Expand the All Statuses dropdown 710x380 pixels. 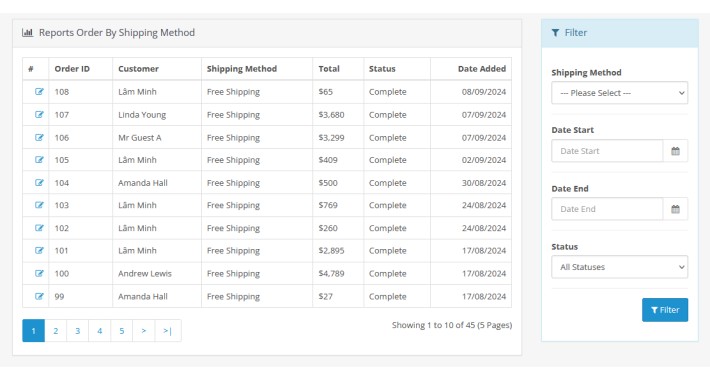pyautogui.click(x=619, y=267)
